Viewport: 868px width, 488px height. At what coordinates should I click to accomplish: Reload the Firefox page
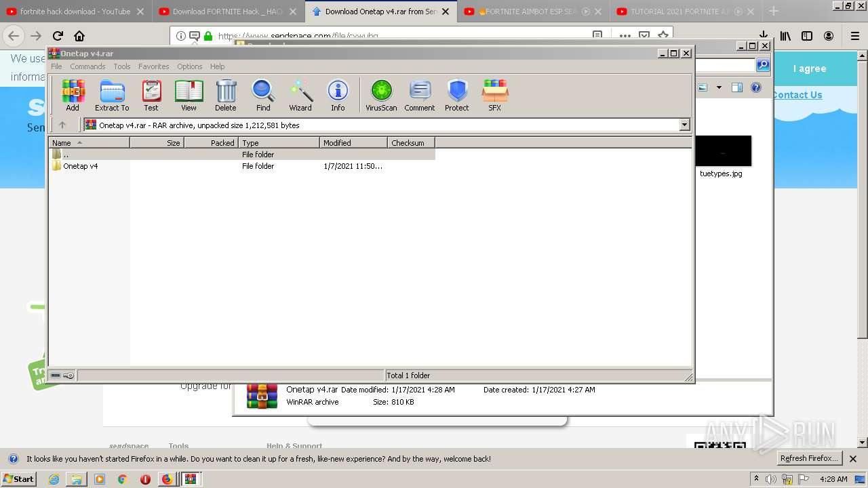[58, 36]
